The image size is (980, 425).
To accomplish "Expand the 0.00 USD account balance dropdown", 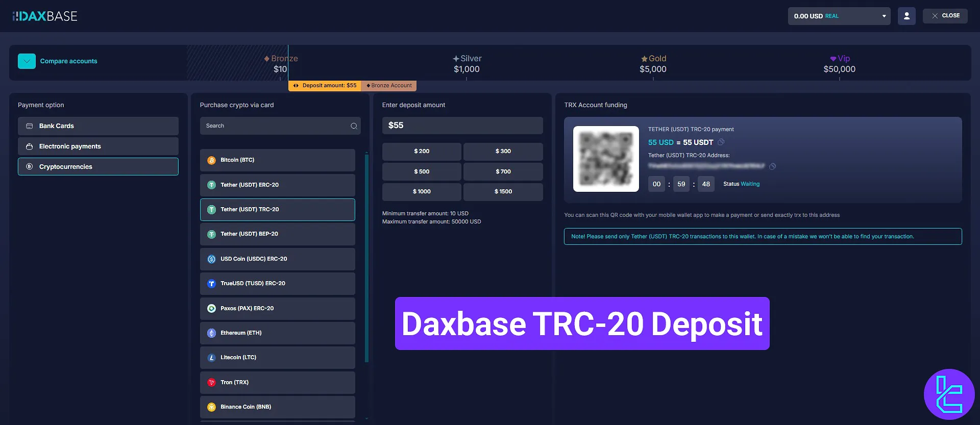I will (839, 16).
